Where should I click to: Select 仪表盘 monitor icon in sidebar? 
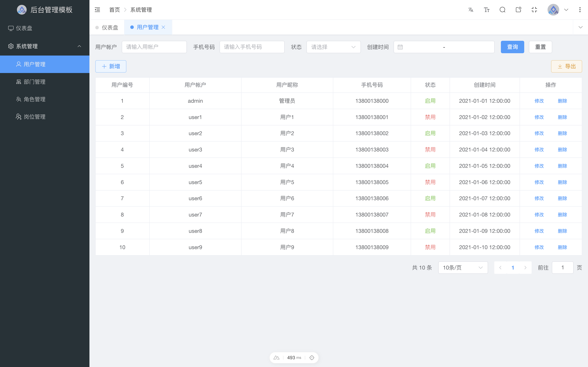(11, 28)
